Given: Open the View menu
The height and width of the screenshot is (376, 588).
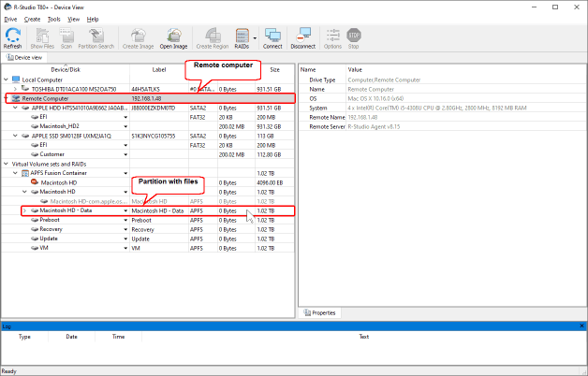Looking at the screenshot, I should [x=73, y=19].
